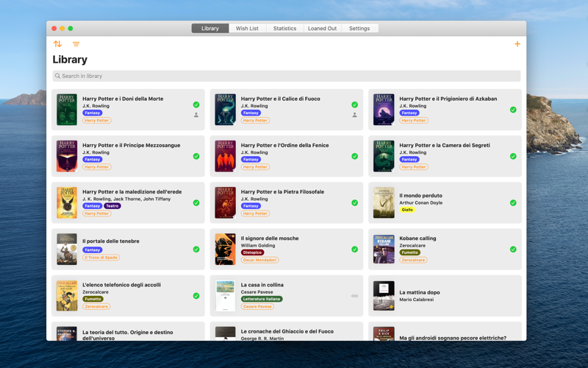Select title Harry Potter e l'Ordine della Fenice
588x368 pixels.
(x=284, y=145)
